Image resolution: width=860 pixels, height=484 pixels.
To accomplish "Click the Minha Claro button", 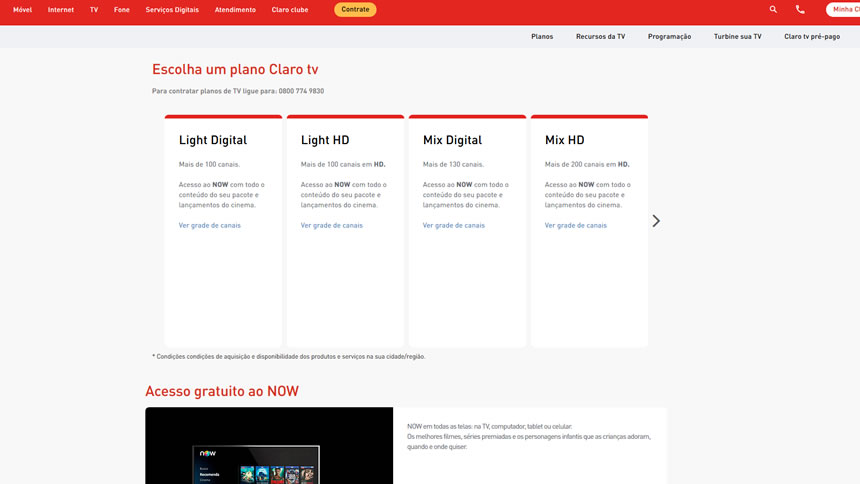I will pyautogui.click(x=842, y=9).
